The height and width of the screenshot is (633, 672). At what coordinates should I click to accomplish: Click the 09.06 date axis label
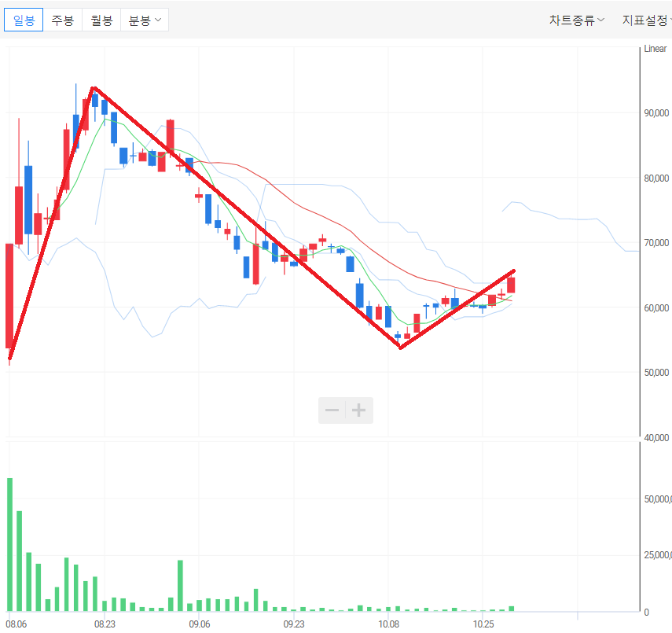point(200,624)
